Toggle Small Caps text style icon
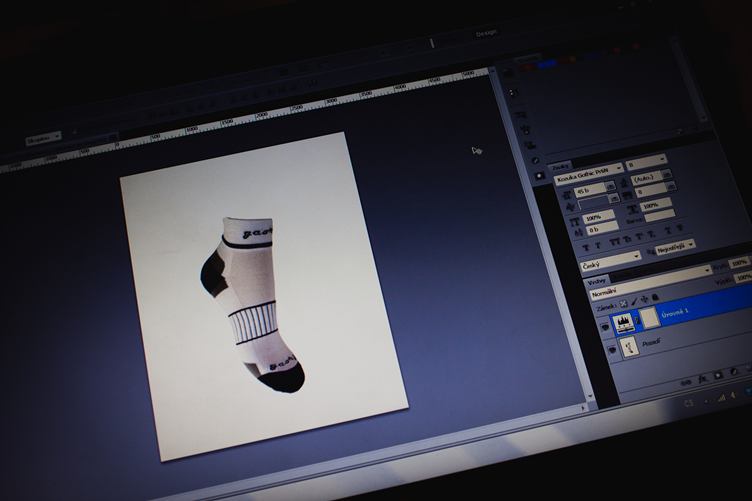Image resolution: width=752 pixels, height=501 pixels. point(628,240)
